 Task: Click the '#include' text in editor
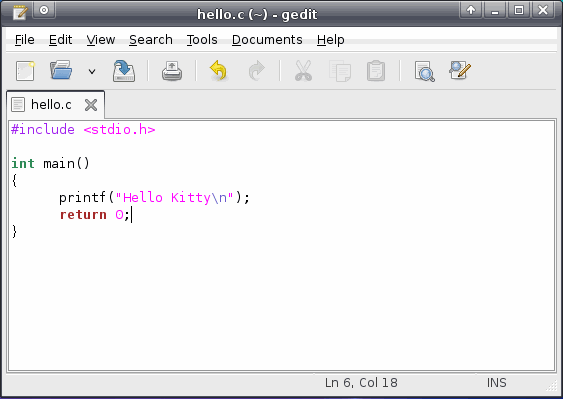point(43,129)
